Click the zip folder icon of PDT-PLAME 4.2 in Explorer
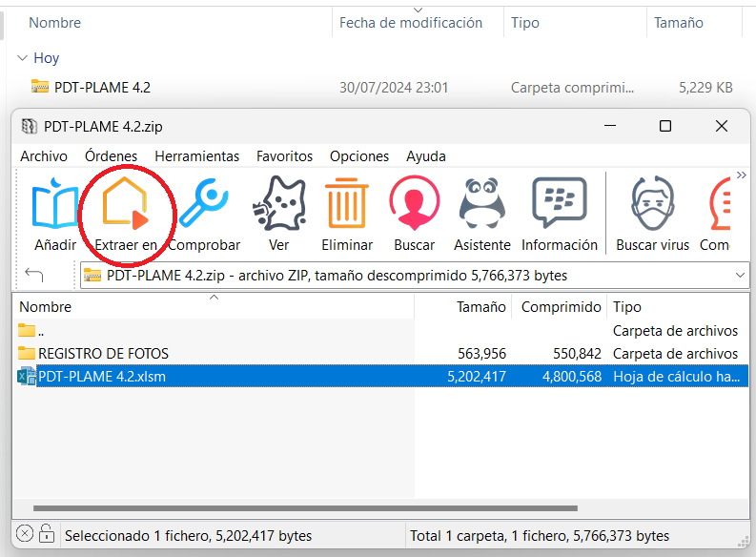756x557 pixels. [x=40, y=87]
